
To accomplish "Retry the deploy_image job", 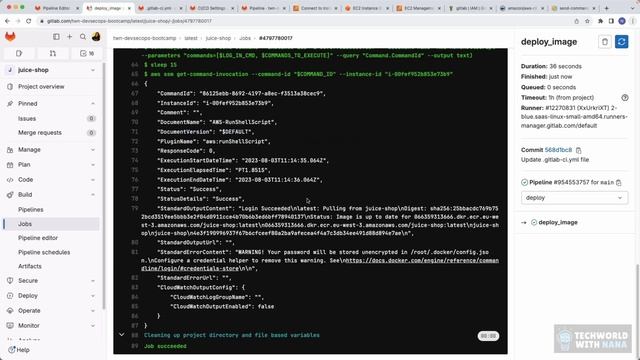I will click(622, 42).
